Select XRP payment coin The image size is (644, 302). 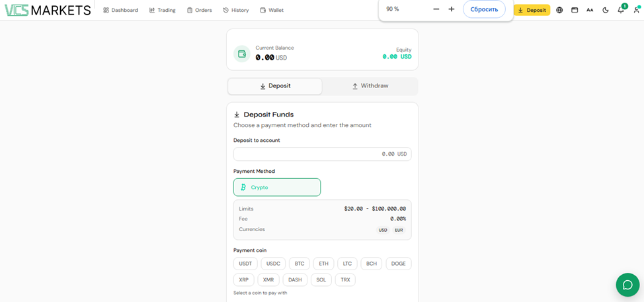[244, 279]
